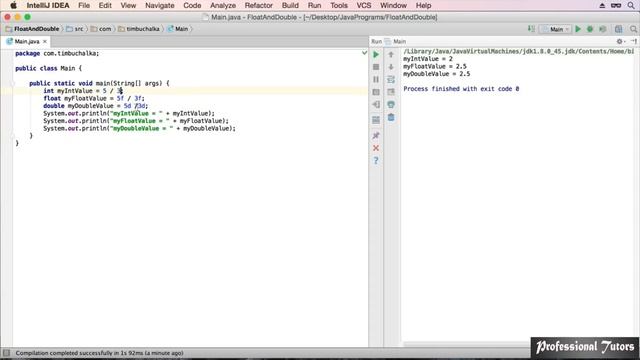The height and width of the screenshot is (360, 640).
Task: Restore layout icon in Run panel
Action: tap(376, 120)
